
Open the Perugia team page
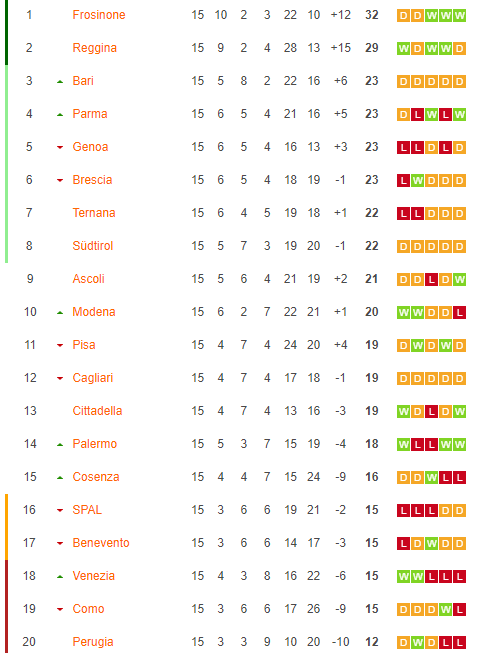pos(93,642)
